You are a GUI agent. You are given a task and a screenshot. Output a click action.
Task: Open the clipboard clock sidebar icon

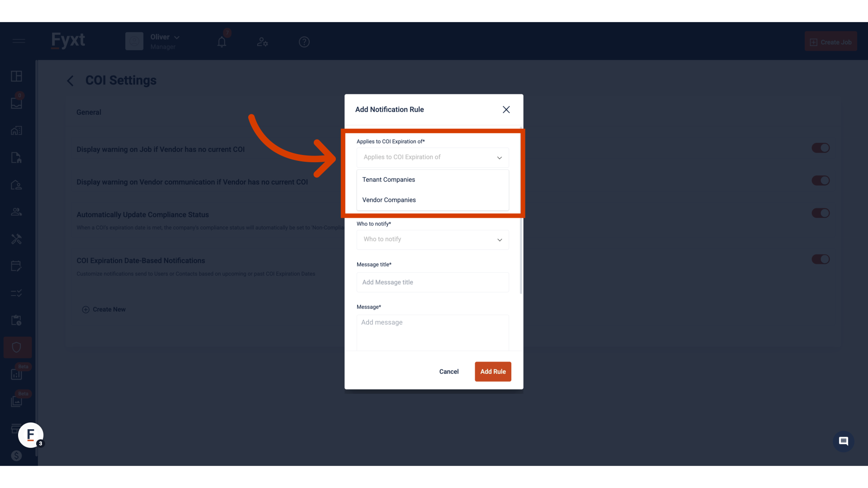pos(17,320)
